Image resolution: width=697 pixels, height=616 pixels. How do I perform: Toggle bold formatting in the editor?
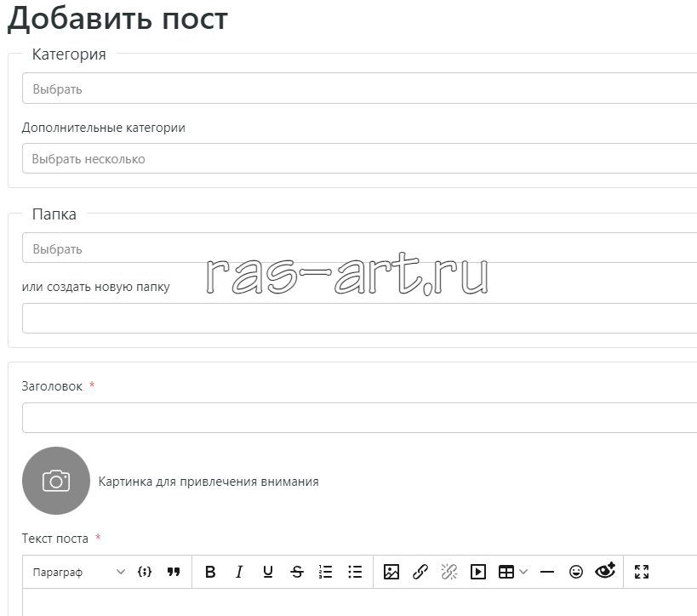point(210,572)
